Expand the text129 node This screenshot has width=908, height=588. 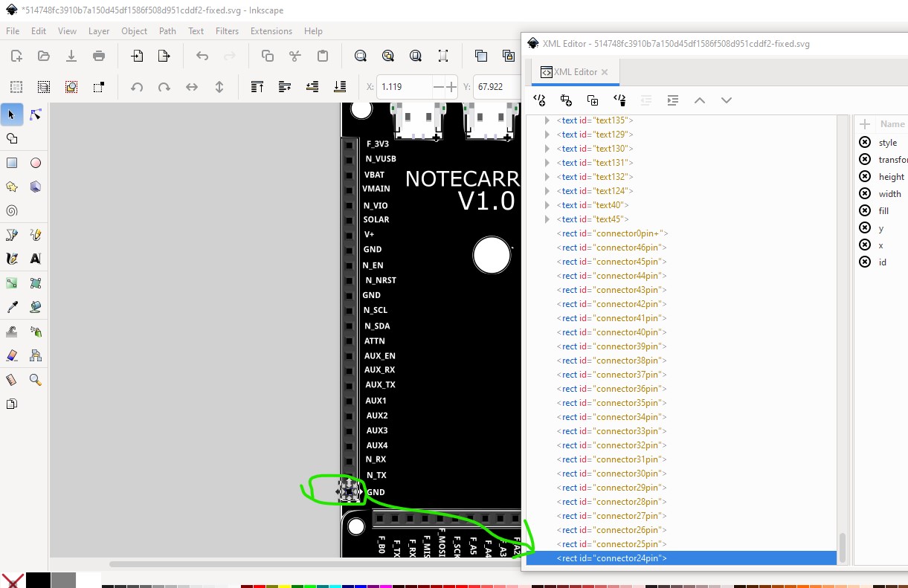pos(547,134)
